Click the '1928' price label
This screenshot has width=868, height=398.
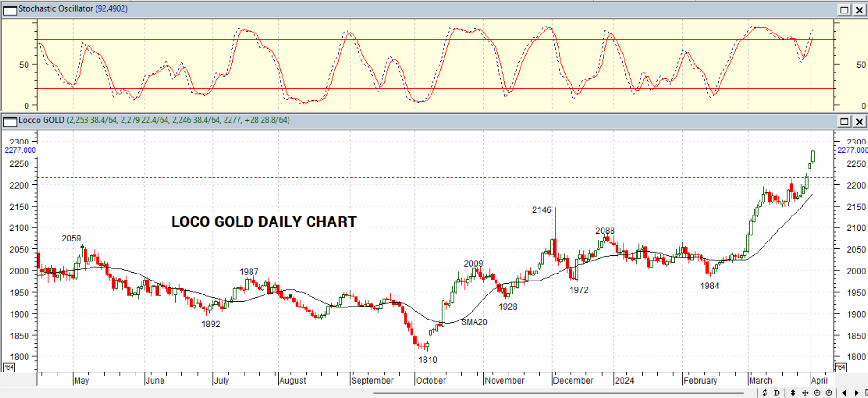click(x=508, y=307)
